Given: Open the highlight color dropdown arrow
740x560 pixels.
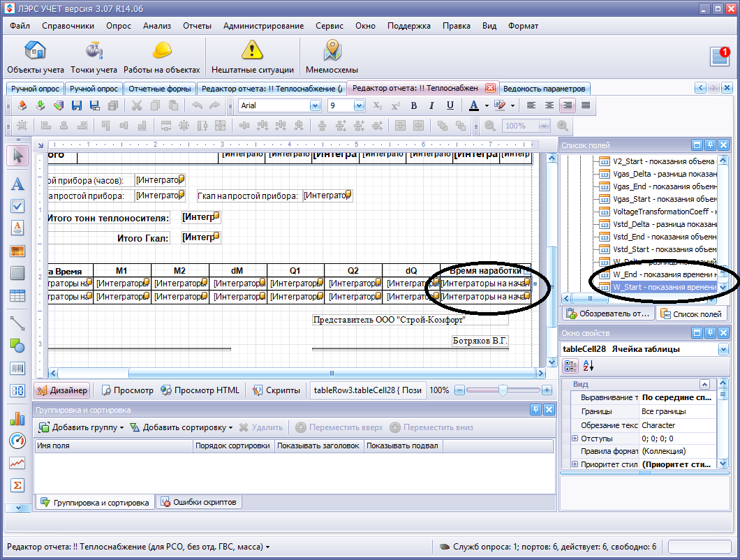Looking at the screenshot, I should [x=512, y=105].
